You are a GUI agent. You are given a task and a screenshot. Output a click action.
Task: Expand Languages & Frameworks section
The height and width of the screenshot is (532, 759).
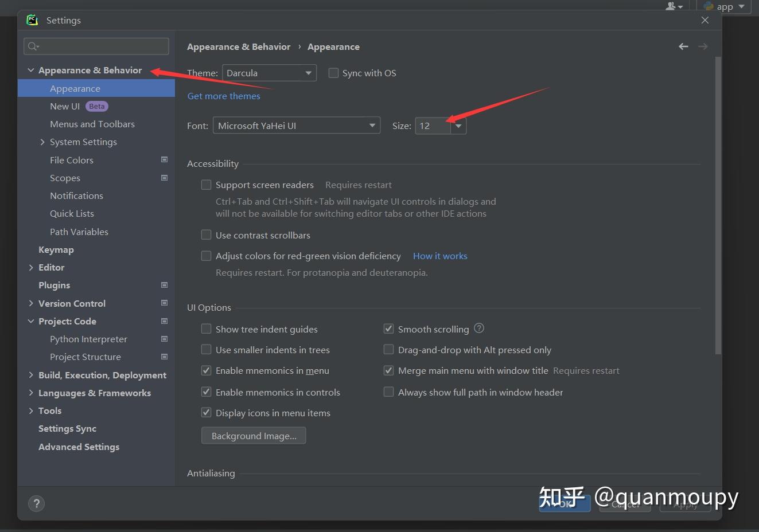(x=31, y=393)
